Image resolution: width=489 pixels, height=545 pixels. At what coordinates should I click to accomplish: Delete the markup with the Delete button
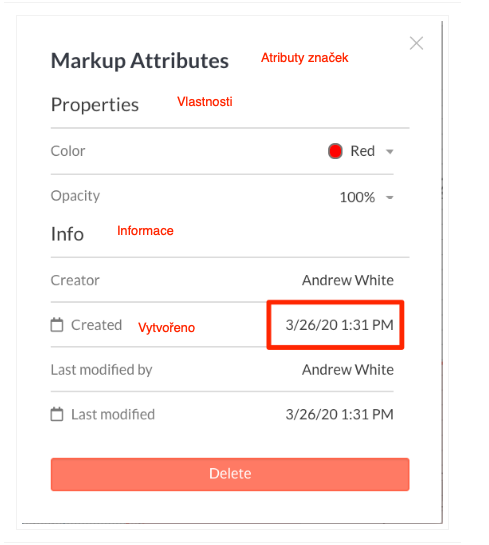[230, 474]
